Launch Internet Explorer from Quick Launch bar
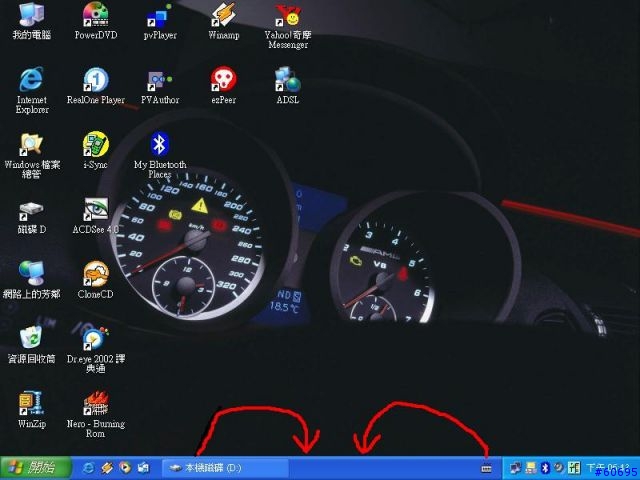 coord(89,468)
